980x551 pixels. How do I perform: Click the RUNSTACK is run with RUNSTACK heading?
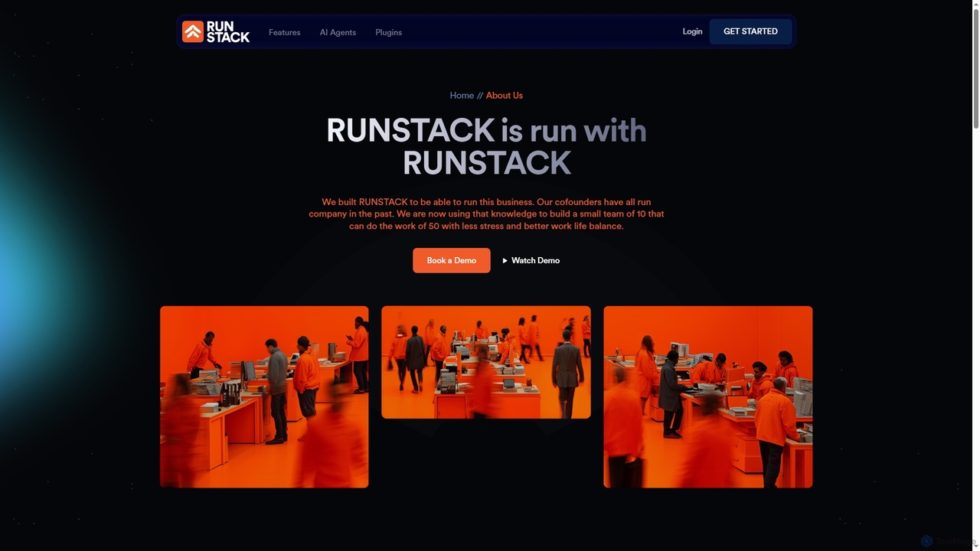coord(487,146)
